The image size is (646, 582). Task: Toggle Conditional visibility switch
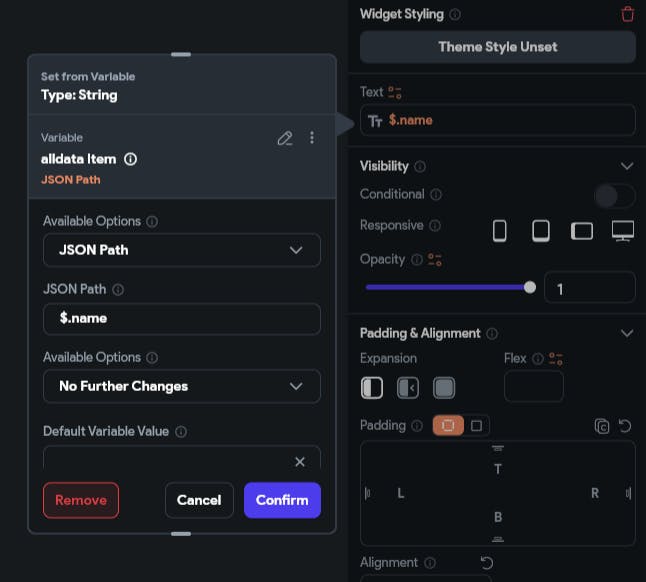[615, 196]
